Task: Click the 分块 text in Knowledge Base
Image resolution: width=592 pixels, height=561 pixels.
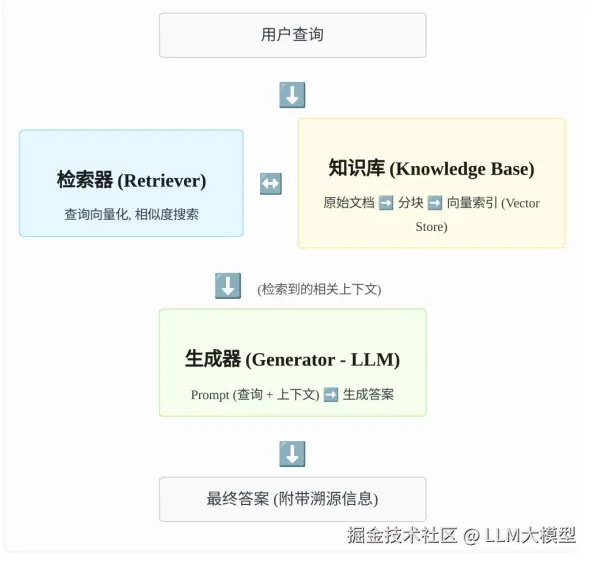Action: point(410,203)
